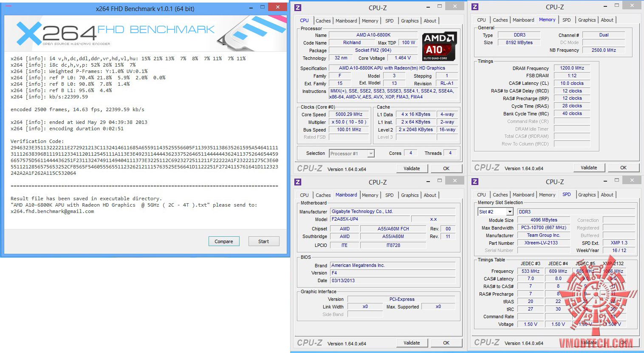Open the Mainboard tab in the processor info window
The height and width of the screenshot is (353, 644).
[346, 21]
